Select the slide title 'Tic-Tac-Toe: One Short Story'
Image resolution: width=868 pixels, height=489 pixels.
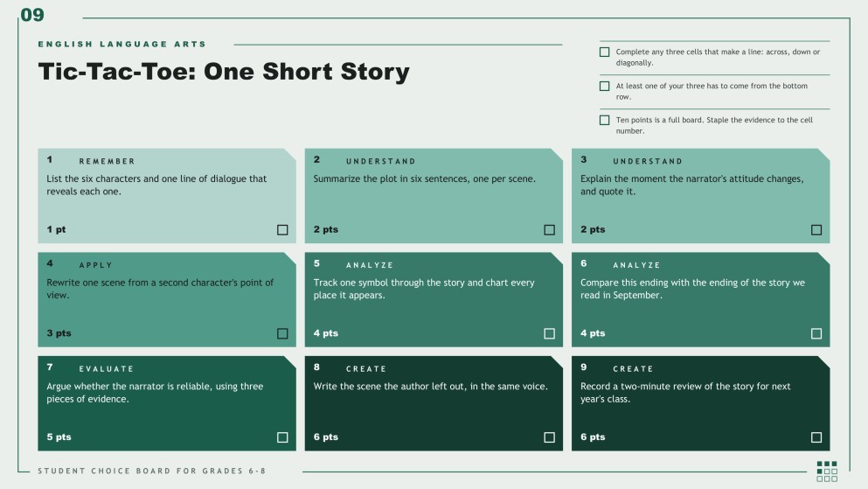pos(224,72)
